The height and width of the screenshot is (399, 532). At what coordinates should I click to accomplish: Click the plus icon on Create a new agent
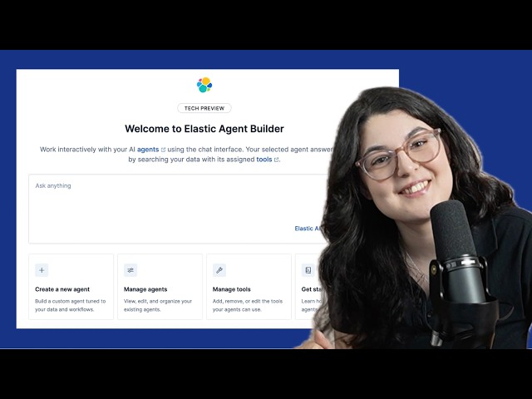click(x=42, y=270)
